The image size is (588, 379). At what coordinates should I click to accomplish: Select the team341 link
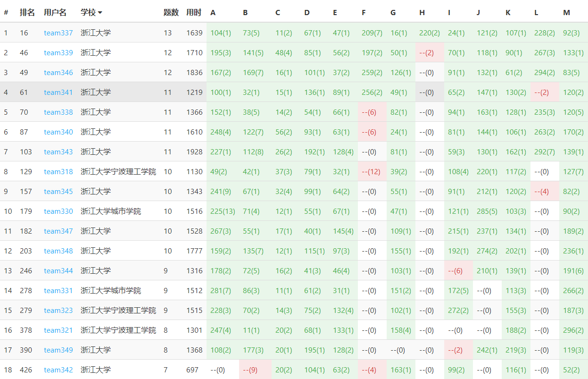[x=58, y=93]
